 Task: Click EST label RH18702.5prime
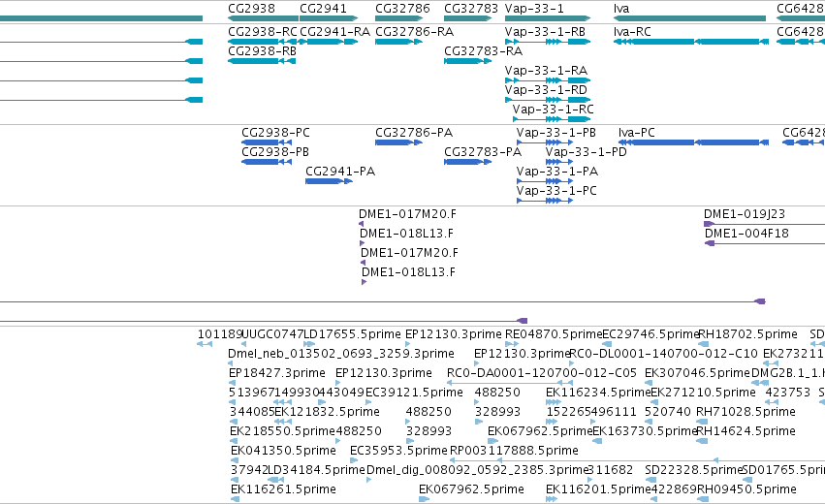click(747, 334)
